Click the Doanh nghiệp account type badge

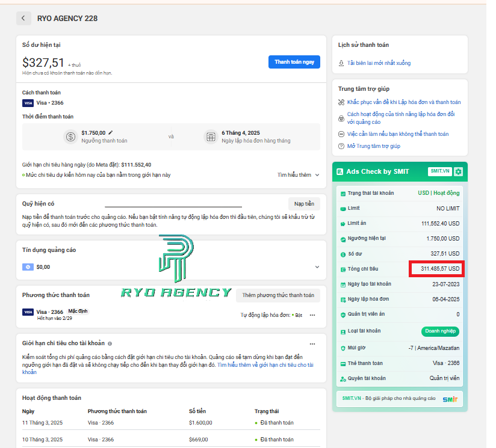[x=440, y=331]
